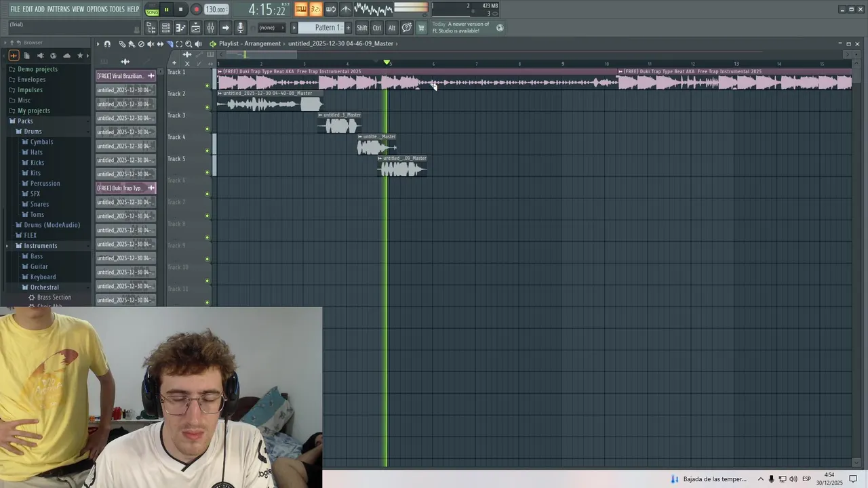Open playlist options arrow menu
The width and height of the screenshot is (868, 488).
point(98,44)
